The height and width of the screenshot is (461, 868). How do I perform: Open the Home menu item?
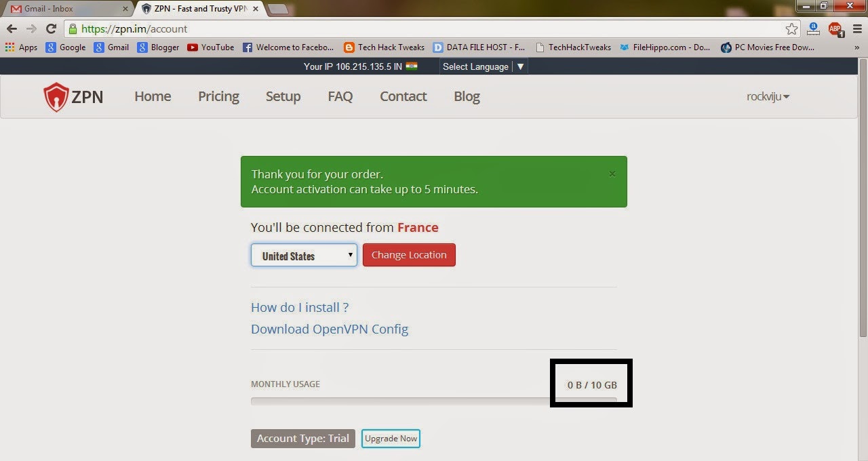point(153,96)
